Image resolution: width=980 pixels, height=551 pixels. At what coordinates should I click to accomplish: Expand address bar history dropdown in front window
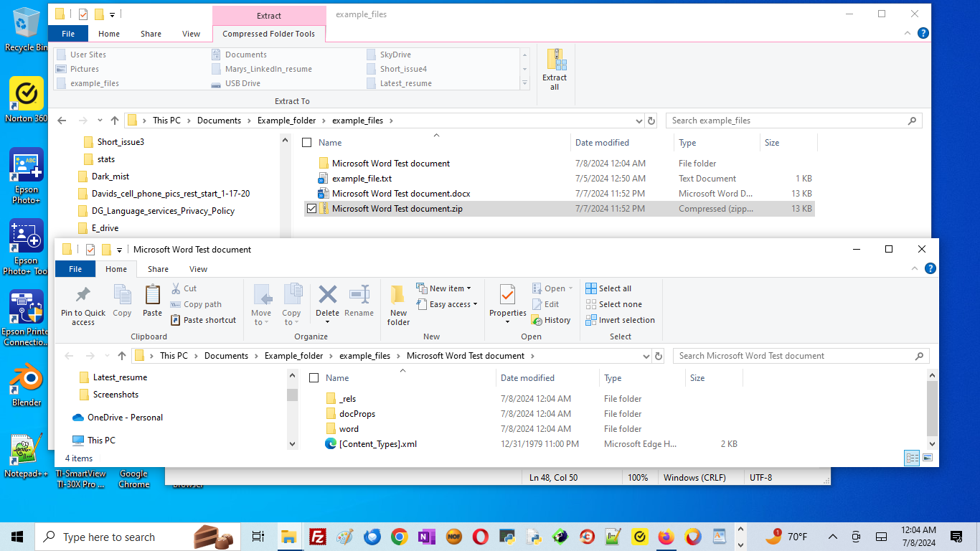(646, 356)
